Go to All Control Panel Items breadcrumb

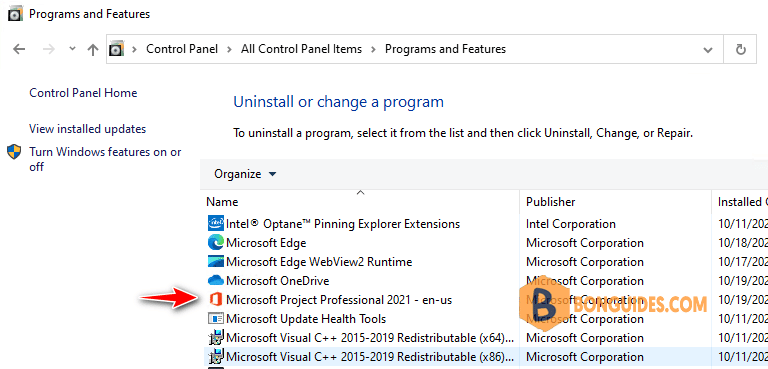301,49
